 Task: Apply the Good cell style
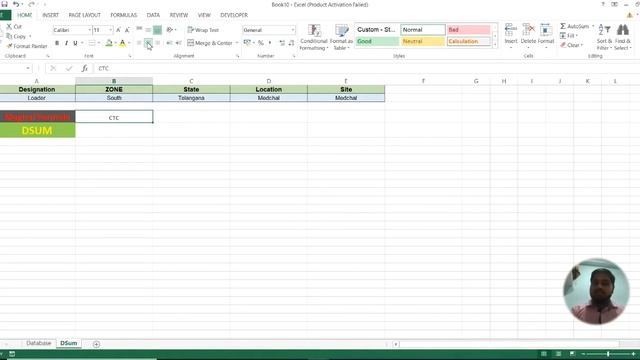coord(377,41)
